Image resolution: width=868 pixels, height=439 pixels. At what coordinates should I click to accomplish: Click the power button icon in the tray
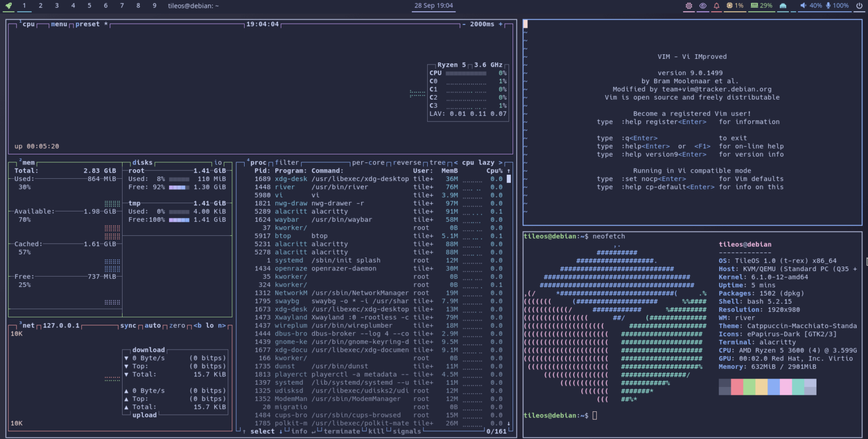click(x=860, y=6)
